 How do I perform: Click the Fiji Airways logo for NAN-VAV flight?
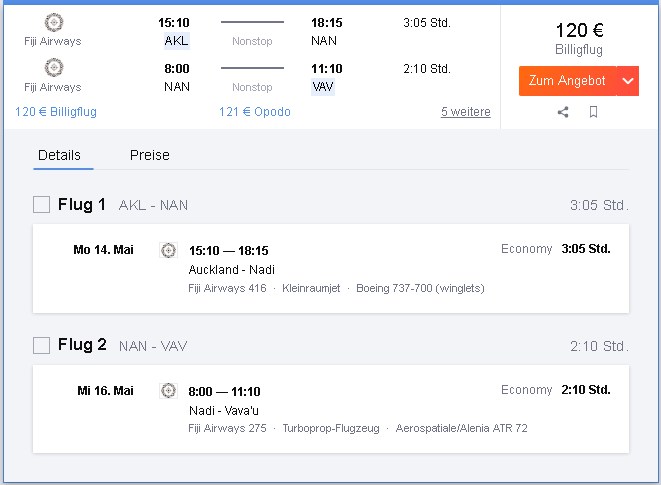coord(54,68)
